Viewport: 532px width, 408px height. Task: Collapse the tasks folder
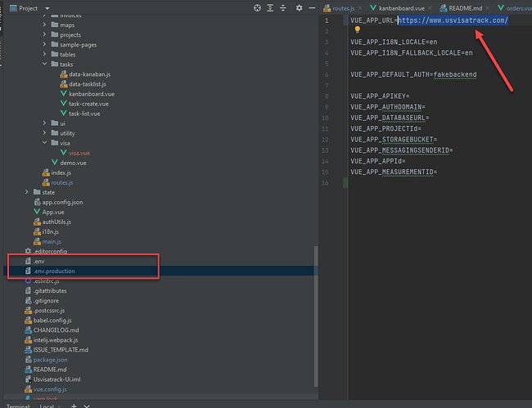coord(44,64)
